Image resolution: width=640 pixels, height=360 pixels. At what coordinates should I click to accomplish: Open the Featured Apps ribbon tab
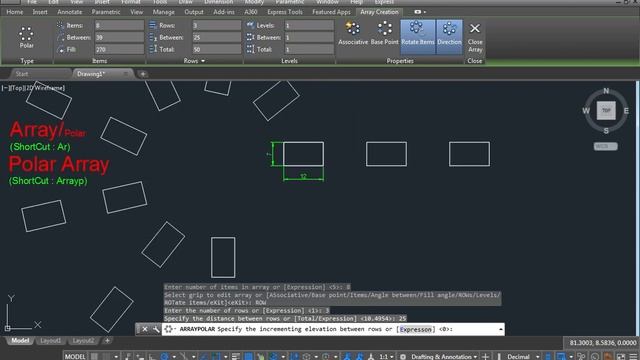331,12
